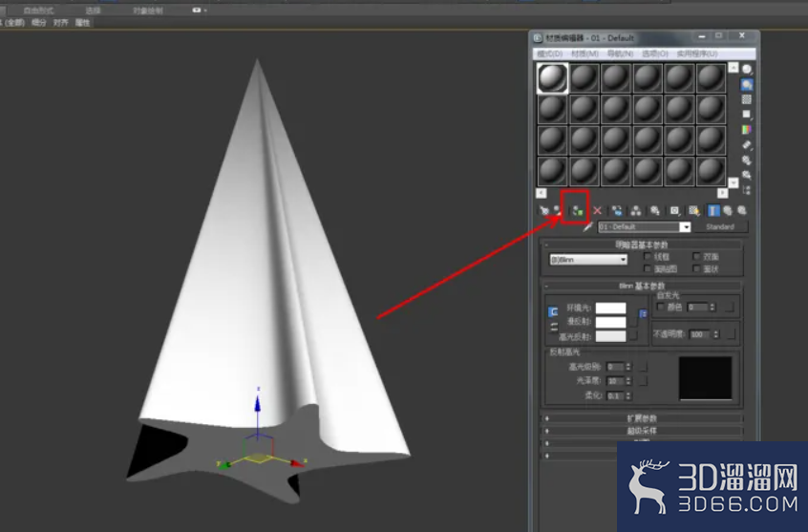Open the Blinn shader type dropdown
The height and width of the screenshot is (532, 808).
coord(588,259)
